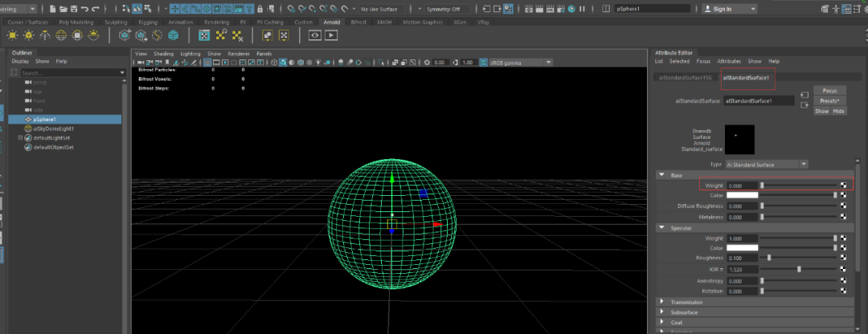Select aiSkyDomeLight1 in the Outliner
This screenshot has height=334, width=868.
coord(54,128)
